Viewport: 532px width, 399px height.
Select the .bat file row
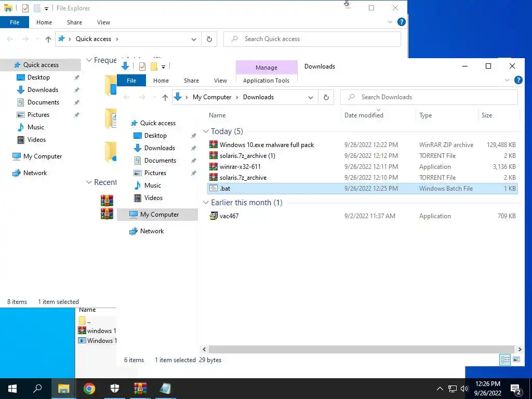362,188
